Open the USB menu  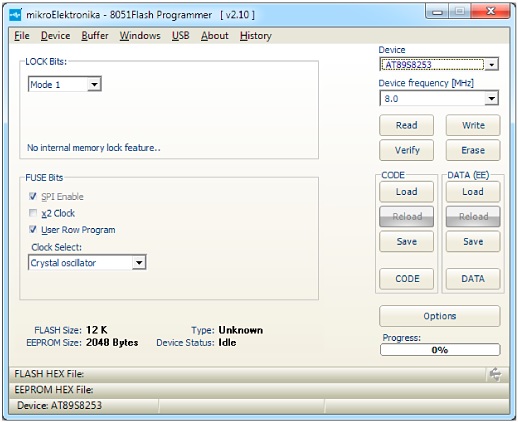pos(181,36)
